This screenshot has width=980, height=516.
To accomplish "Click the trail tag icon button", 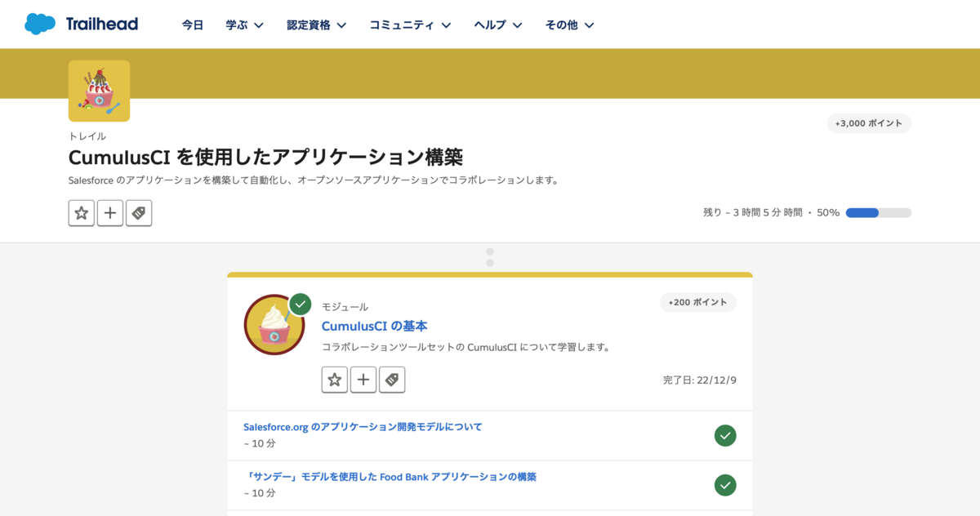I will coord(139,213).
